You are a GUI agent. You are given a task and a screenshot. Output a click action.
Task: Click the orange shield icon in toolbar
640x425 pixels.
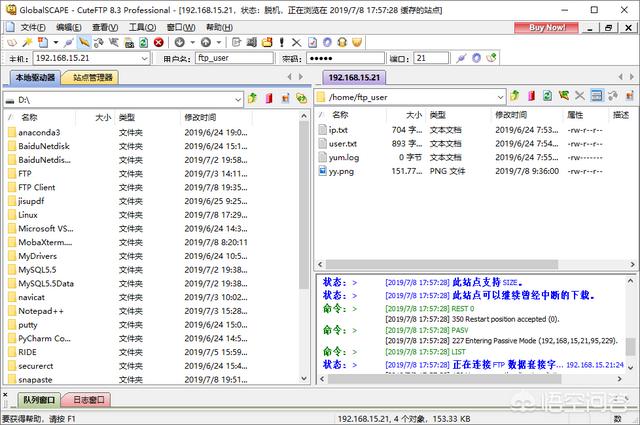pos(357,42)
